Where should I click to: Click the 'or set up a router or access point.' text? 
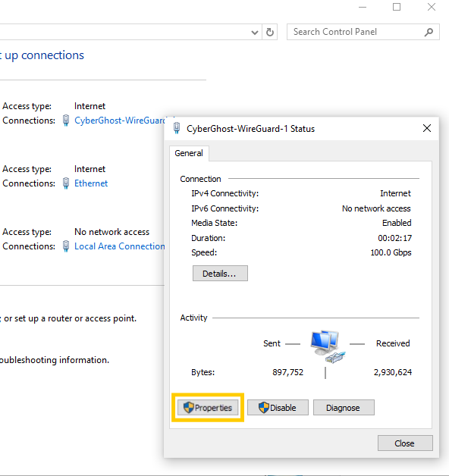(71, 318)
